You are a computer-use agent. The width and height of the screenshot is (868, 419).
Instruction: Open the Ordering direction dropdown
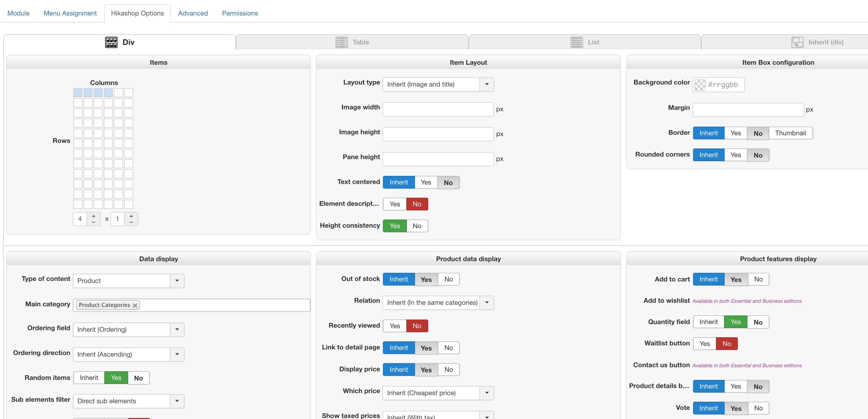(x=177, y=354)
